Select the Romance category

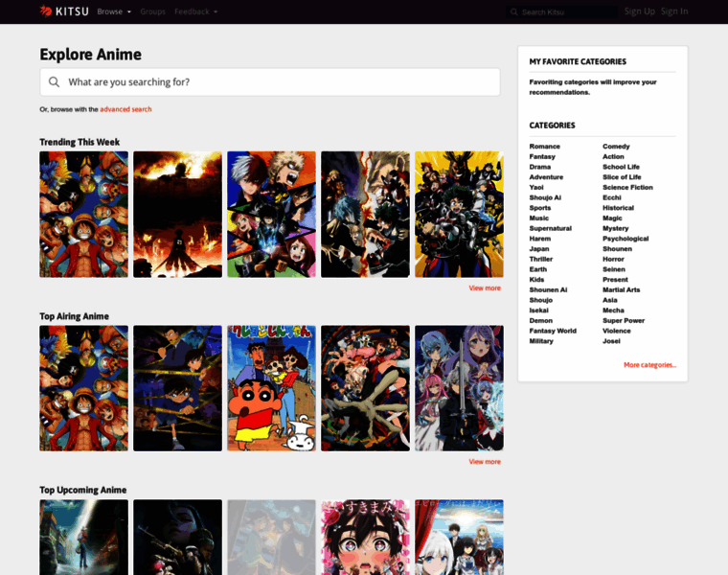pos(545,147)
